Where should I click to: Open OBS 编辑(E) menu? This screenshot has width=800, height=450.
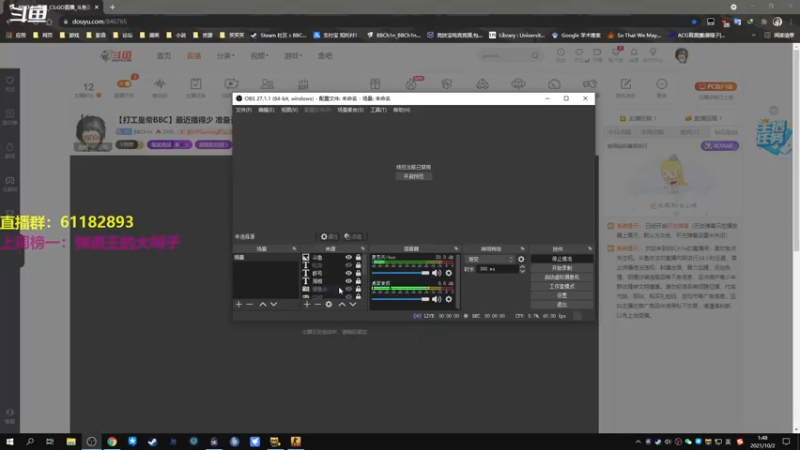[x=266, y=110]
